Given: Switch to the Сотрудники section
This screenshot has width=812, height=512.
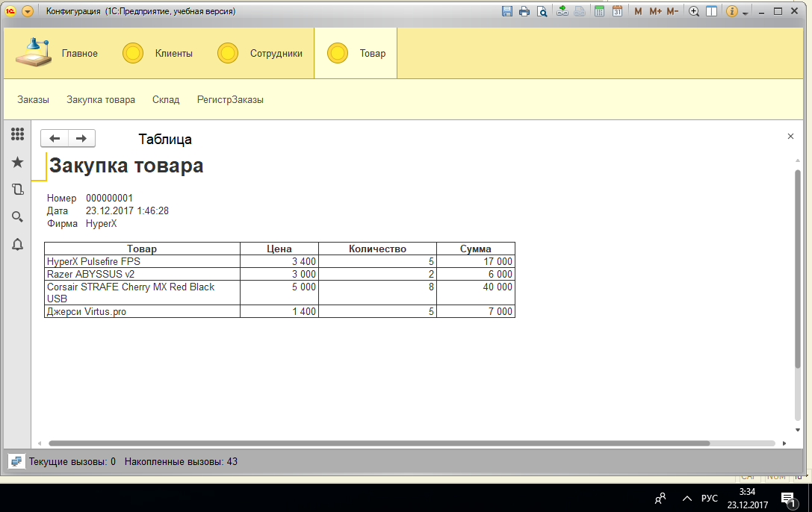Looking at the screenshot, I should click(259, 53).
